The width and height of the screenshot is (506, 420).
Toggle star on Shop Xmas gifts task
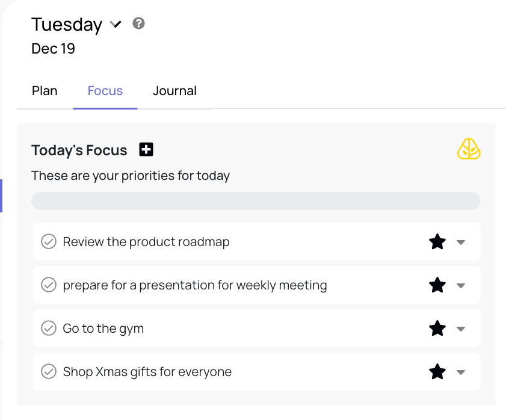click(437, 372)
